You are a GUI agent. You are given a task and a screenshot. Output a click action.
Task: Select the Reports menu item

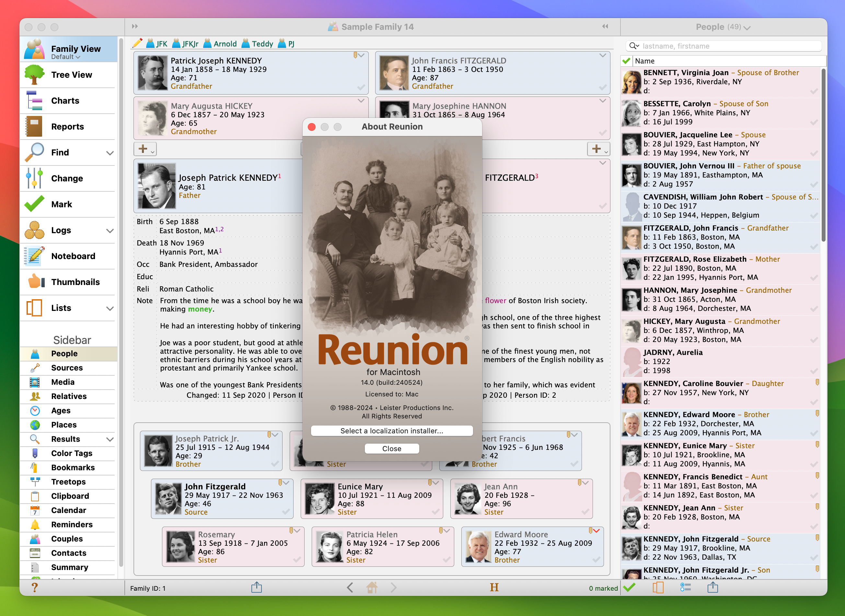click(x=67, y=127)
